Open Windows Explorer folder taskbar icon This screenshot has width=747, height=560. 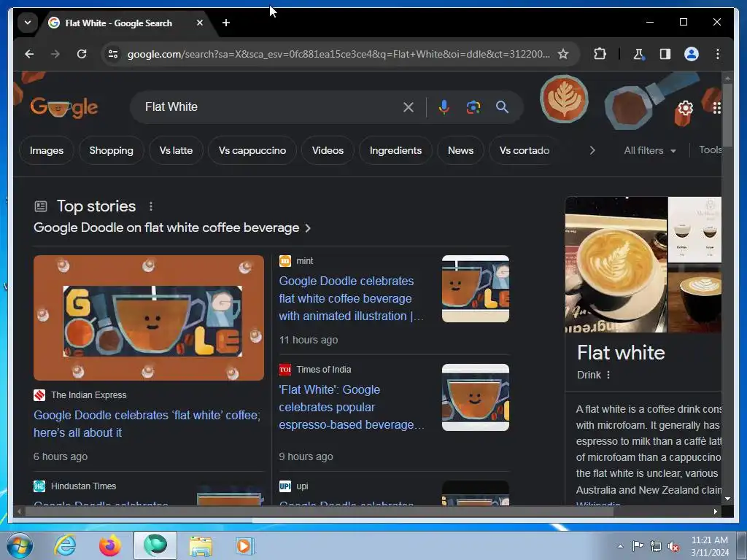(x=201, y=545)
